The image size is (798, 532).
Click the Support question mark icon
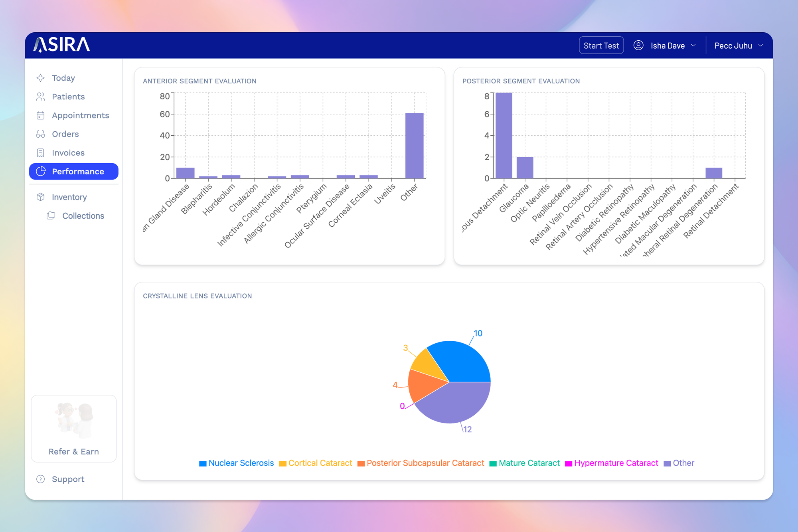[x=40, y=479]
